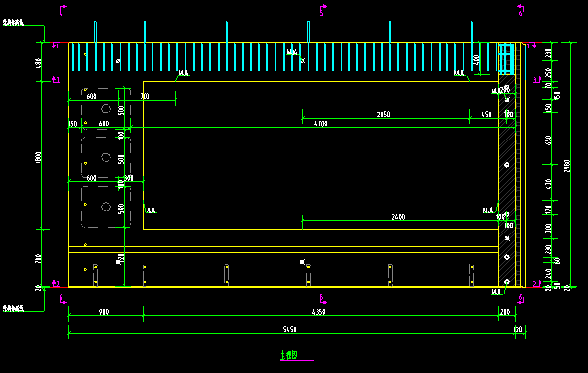
Task: Click the circle in the middle dashed sink outline
Action: tap(106, 158)
